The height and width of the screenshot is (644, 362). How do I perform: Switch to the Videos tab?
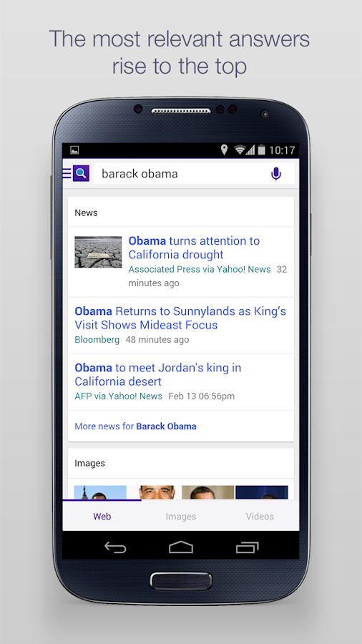260,516
